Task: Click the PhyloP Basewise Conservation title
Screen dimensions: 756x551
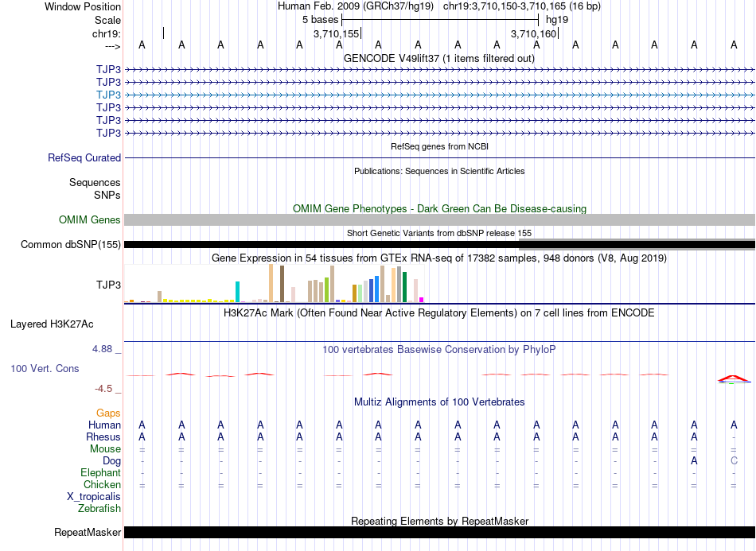Action: click(x=438, y=350)
